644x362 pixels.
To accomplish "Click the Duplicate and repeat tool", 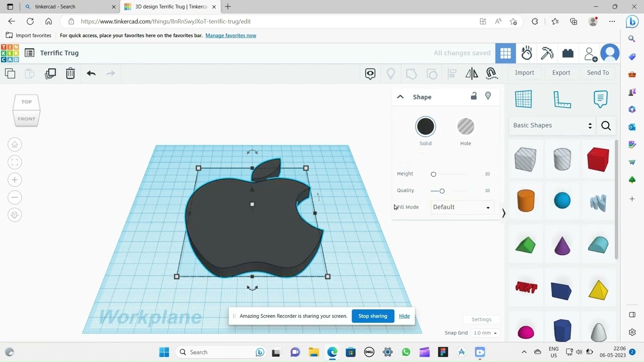I will 50,73.
